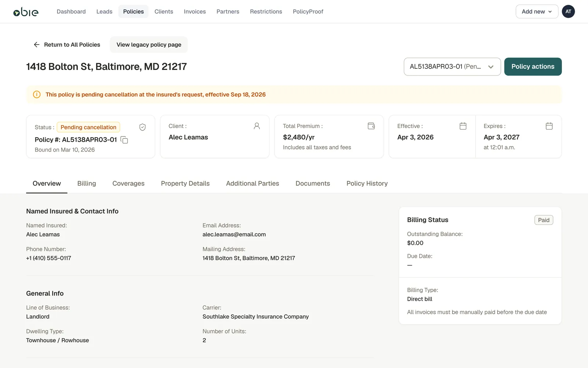Screen dimensions: 588x368
Task: Click the Pending cancellation status badge
Action: pyautogui.click(x=88, y=127)
